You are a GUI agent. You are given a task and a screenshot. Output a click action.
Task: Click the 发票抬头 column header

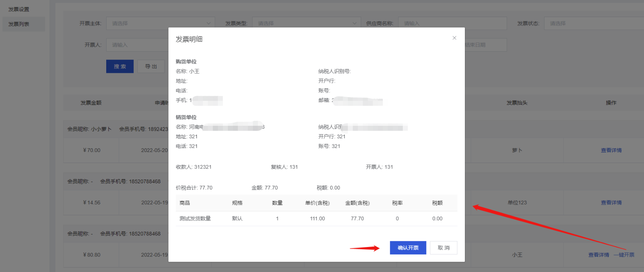click(517, 103)
